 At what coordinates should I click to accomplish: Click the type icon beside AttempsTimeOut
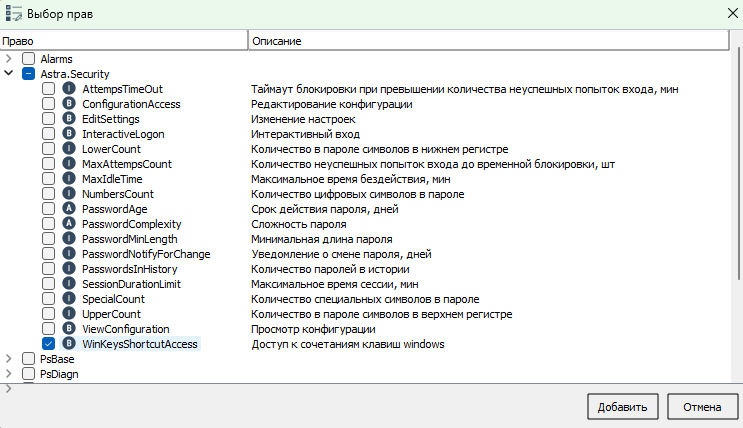coord(69,89)
